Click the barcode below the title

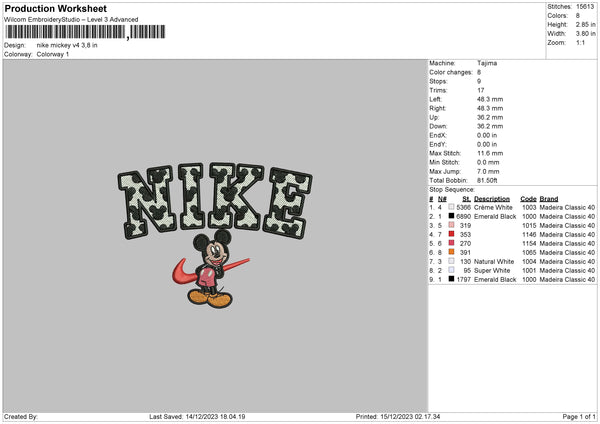pos(85,32)
